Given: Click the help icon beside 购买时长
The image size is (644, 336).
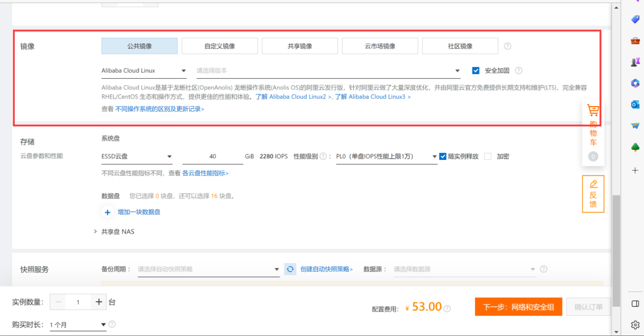Looking at the screenshot, I should pyautogui.click(x=112, y=324).
